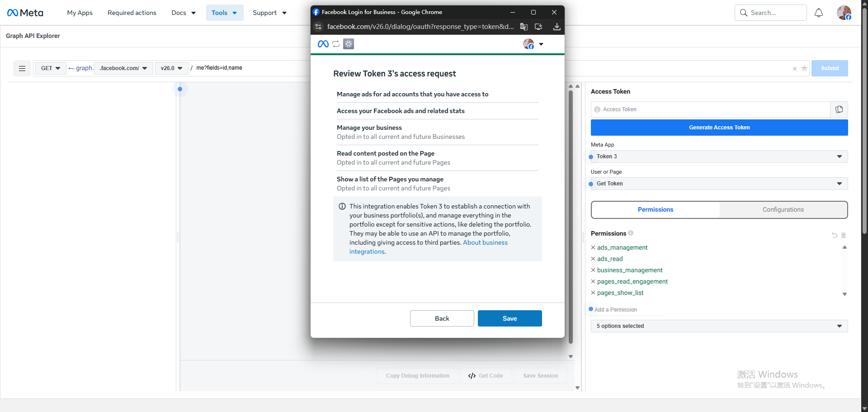
Task: Click the atom app icon in the login popup
Action: click(349, 44)
